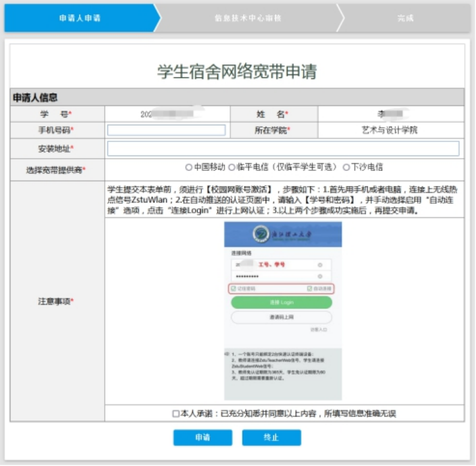Click green 连接 Login button in example image
The height and width of the screenshot is (466, 476).
281,302
